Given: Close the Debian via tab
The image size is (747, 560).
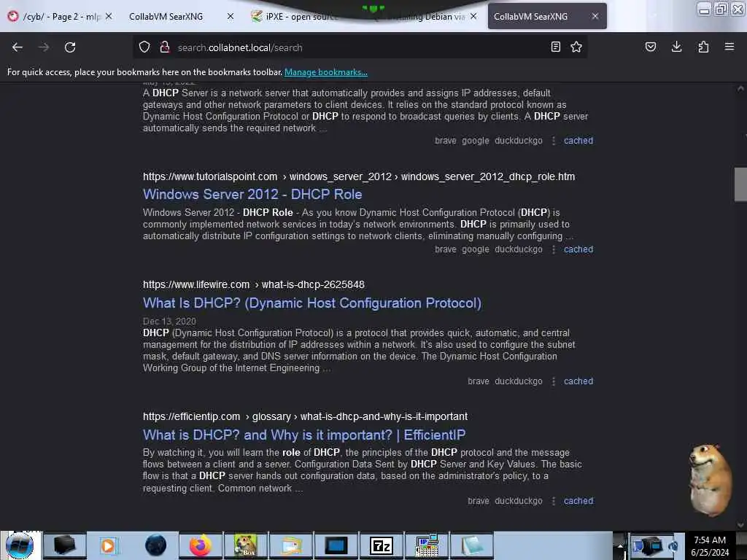Looking at the screenshot, I should coord(473,16).
